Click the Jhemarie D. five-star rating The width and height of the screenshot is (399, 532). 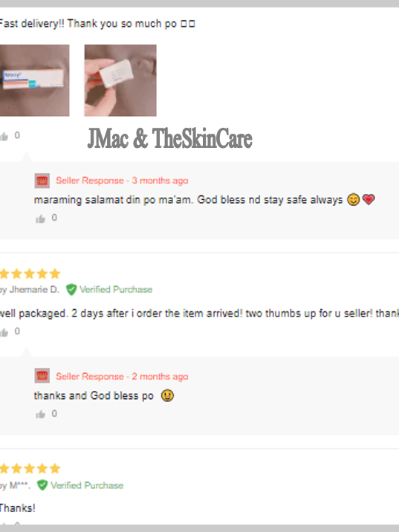[30, 273]
